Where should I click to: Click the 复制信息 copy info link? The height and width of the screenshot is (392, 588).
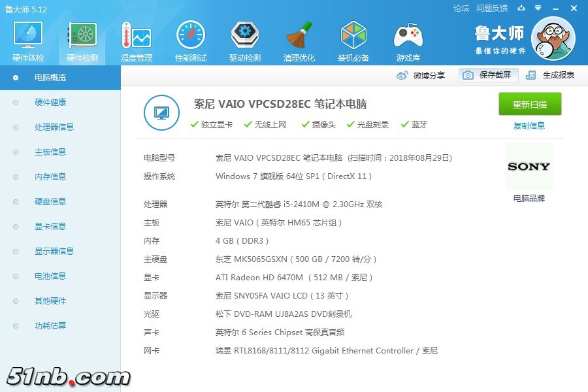click(529, 125)
